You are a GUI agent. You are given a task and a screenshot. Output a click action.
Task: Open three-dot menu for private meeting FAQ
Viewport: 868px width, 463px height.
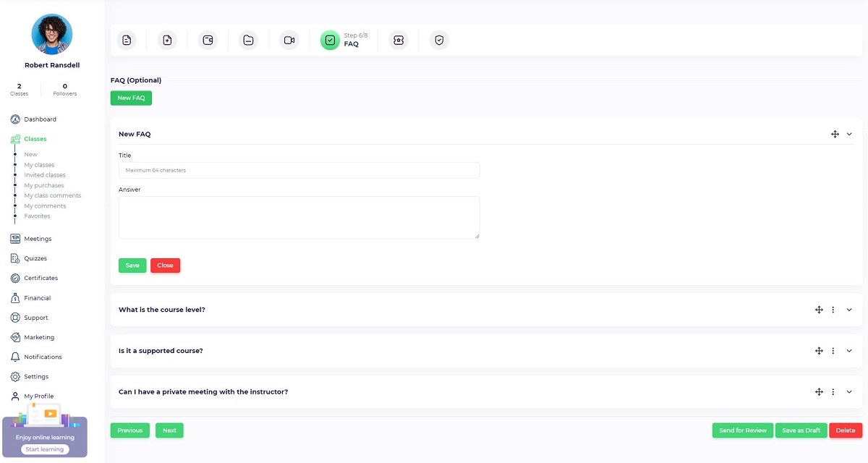pyautogui.click(x=833, y=392)
